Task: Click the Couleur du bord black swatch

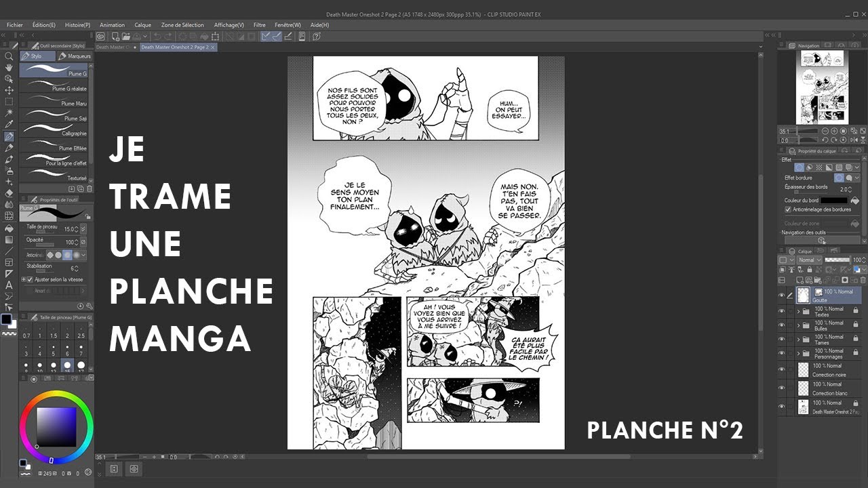Action: point(835,201)
